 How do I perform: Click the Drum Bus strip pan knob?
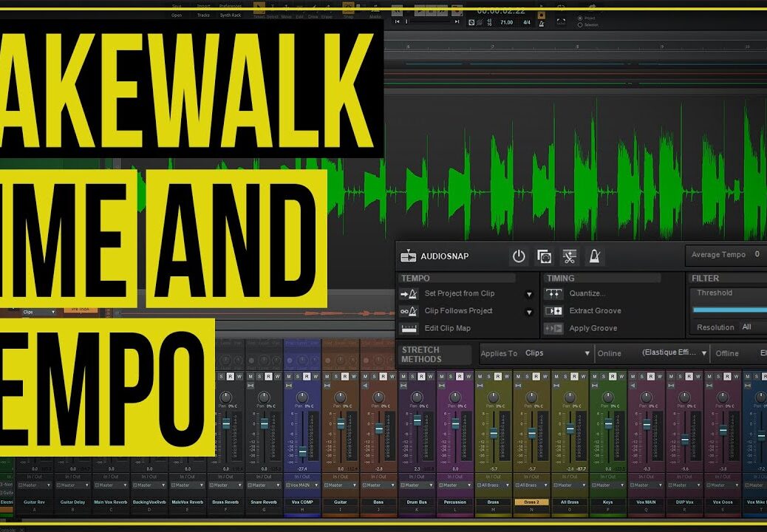click(x=417, y=397)
